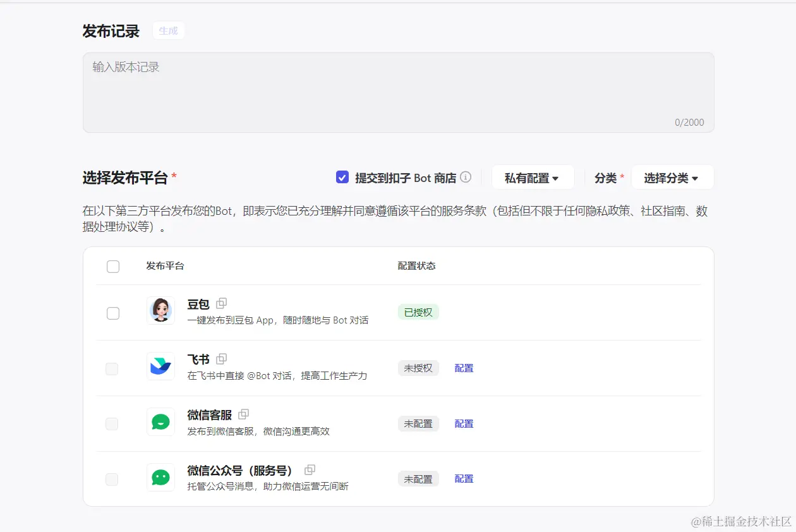The image size is (796, 532).
Task: Click the 生成 button beside 发布记录
Action: click(169, 30)
